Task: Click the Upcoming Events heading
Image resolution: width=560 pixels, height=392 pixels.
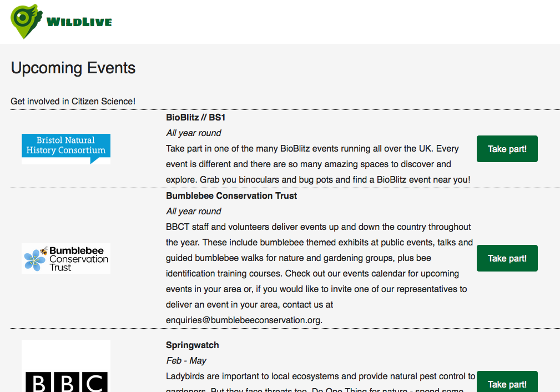Action: tap(73, 68)
